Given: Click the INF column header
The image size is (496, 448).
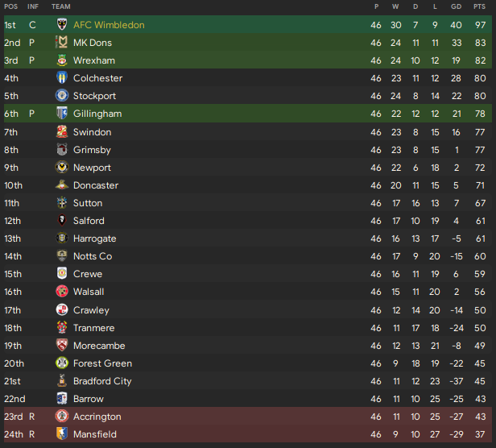Looking at the screenshot, I should [x=33, y=6].
